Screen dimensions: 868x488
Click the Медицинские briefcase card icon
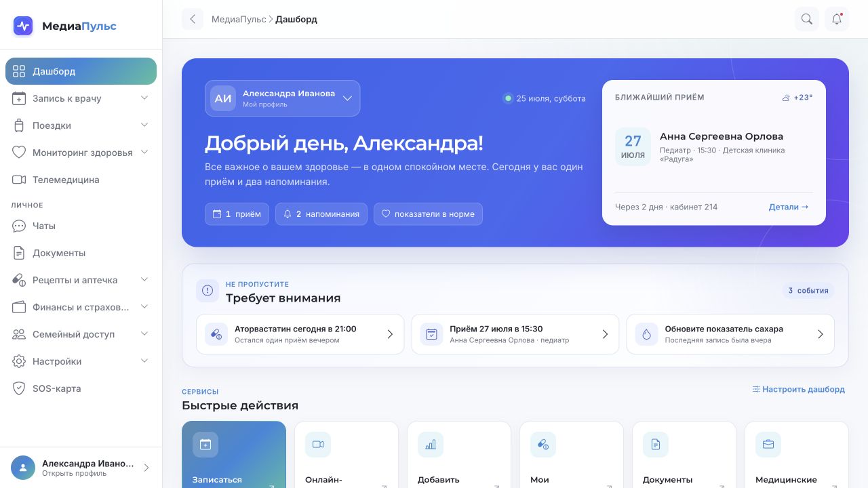pos(768,445)
